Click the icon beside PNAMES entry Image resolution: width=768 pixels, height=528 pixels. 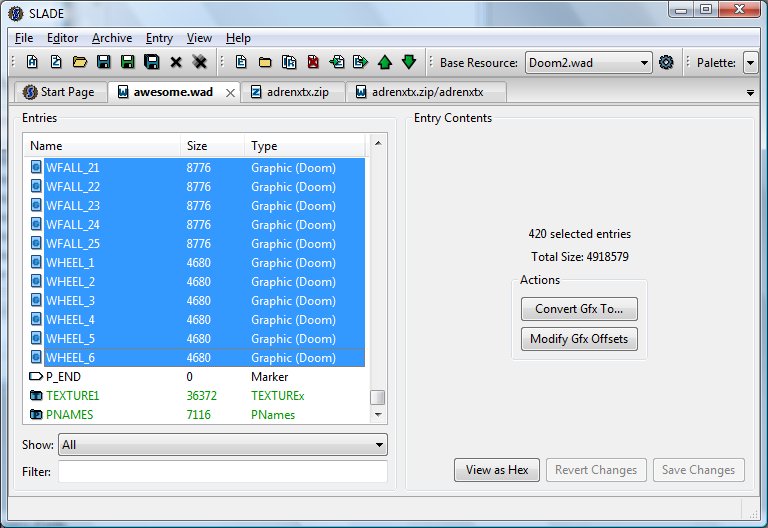point(36,414)
